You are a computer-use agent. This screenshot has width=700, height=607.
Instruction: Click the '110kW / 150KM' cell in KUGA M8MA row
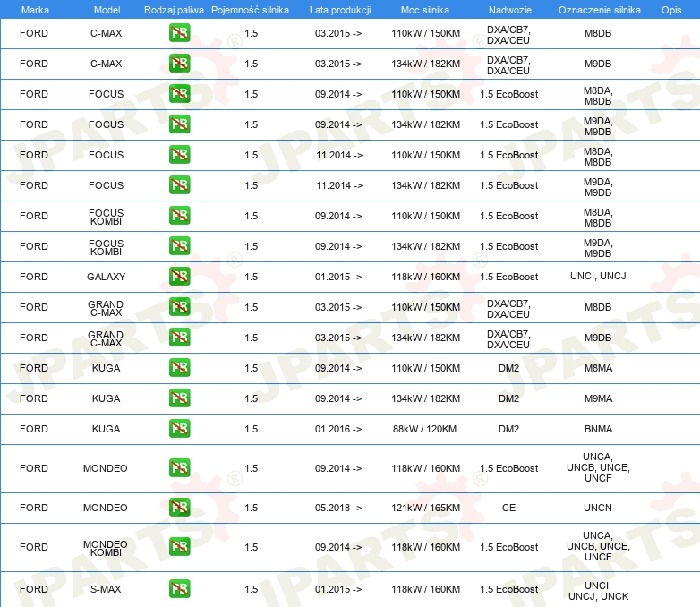pos(425,368)
